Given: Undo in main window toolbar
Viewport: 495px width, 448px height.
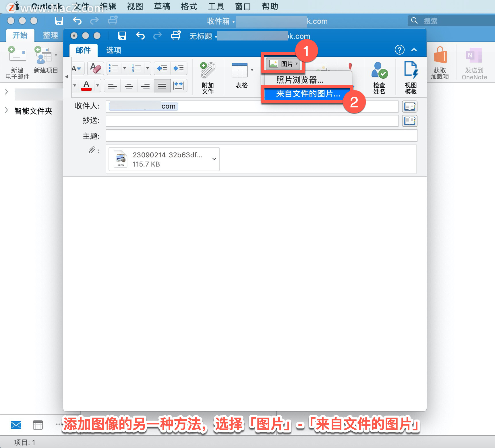Looking at the screenshot, I should click(77, 20).
